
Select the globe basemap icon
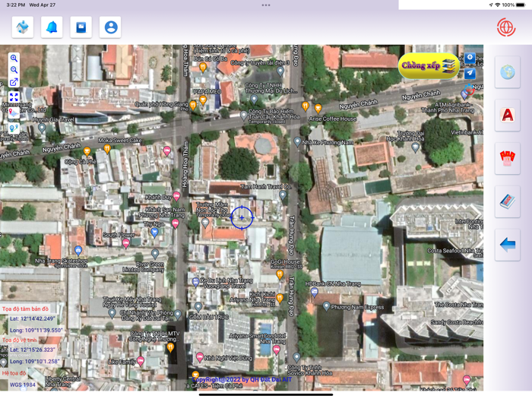(507, 72)
